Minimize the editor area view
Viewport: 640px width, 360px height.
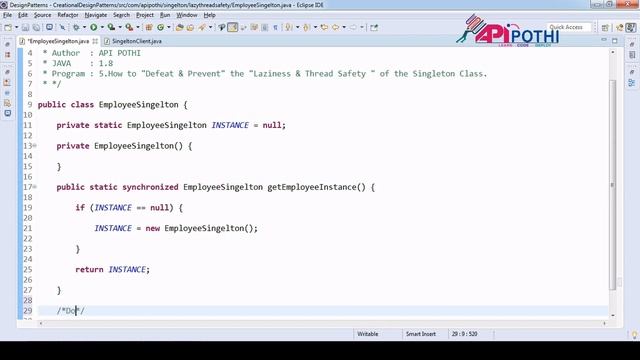point(604,40)
